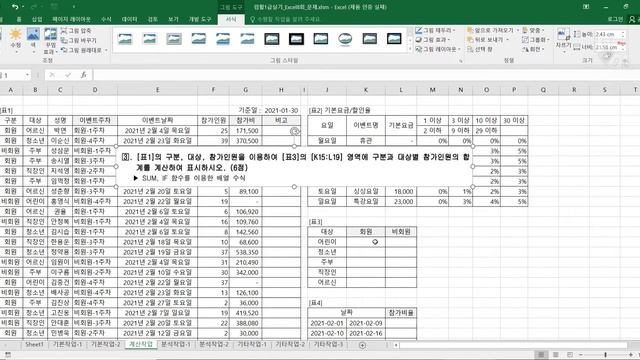640x360 pixels.
Task: Switch to the 페이지 레이아웃 ribbon tab
Action: click(x=71, y=19)
